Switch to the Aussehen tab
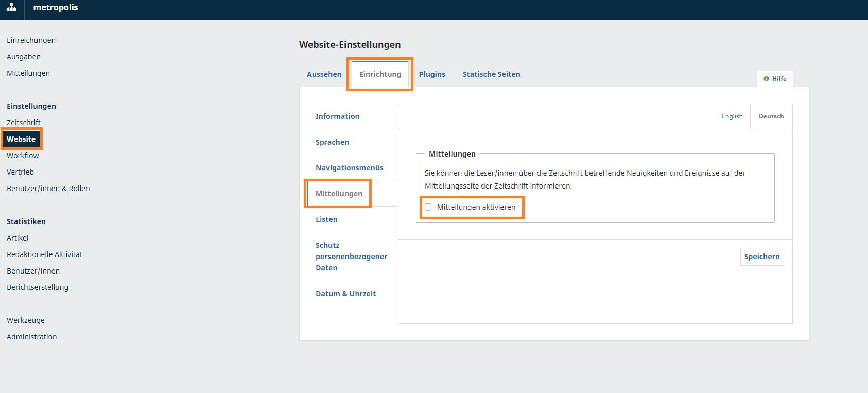Screen dimensions: 868x393 [324, 74]
